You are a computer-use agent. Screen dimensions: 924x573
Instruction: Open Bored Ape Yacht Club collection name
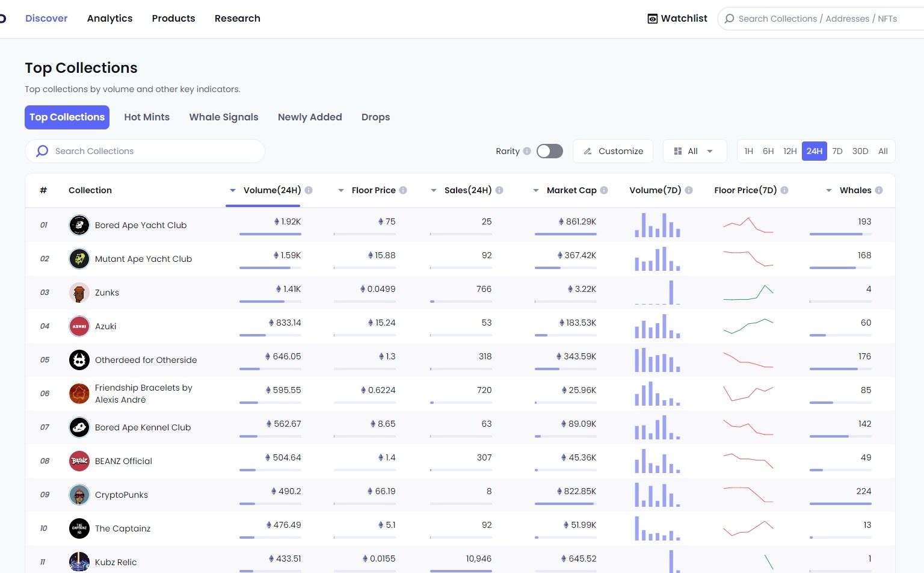pos(141,225)
